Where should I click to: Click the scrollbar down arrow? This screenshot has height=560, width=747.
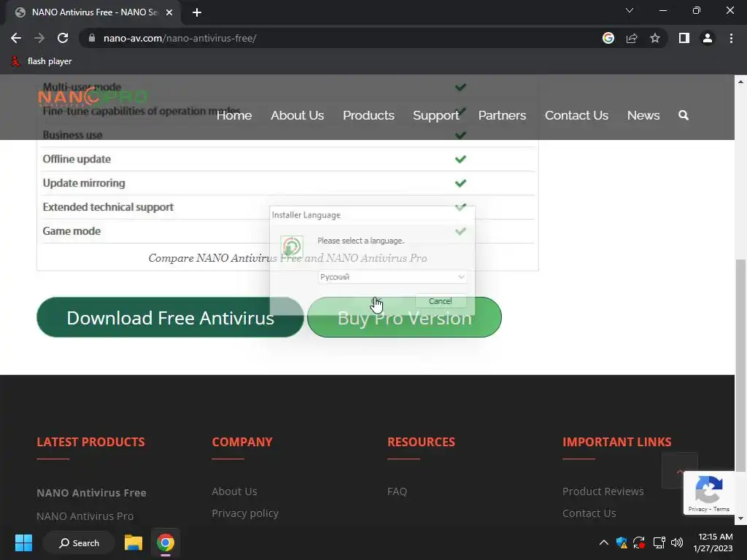[x=740, y=518]
